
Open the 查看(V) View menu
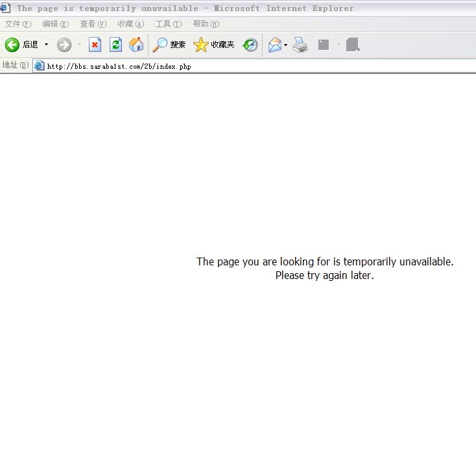point(93,24)
